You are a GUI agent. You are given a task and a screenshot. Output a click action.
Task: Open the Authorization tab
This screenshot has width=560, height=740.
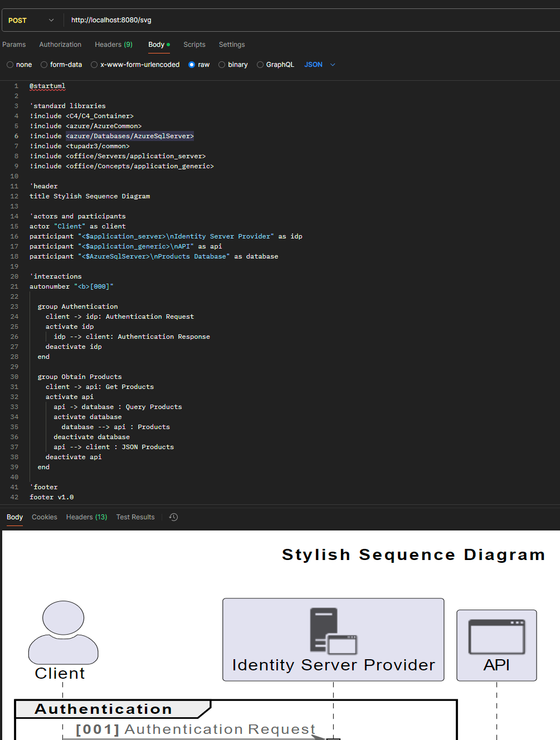[x=60, y=45]
